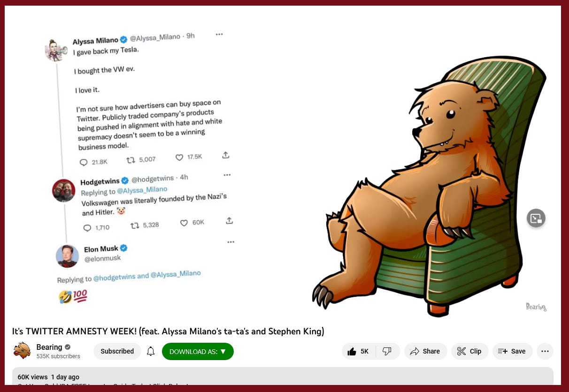Image resolution: width=569 pixels, height=392 pixels.
Task: Expand the green DOWNLOAD AS dropdown
Action: [198, 351]
